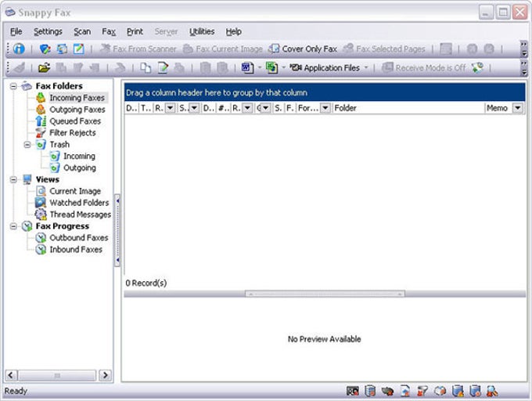
Task: Open the File menu
Action: point(16,31)
